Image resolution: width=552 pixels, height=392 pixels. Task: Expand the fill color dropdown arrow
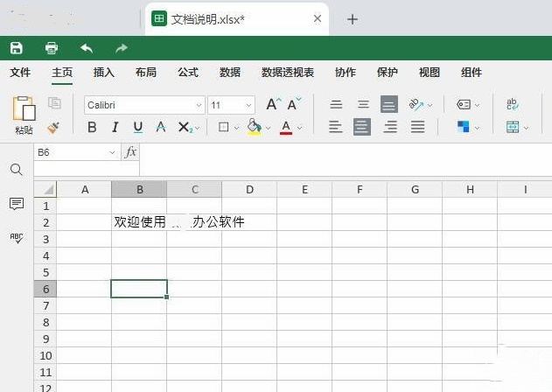268,128
